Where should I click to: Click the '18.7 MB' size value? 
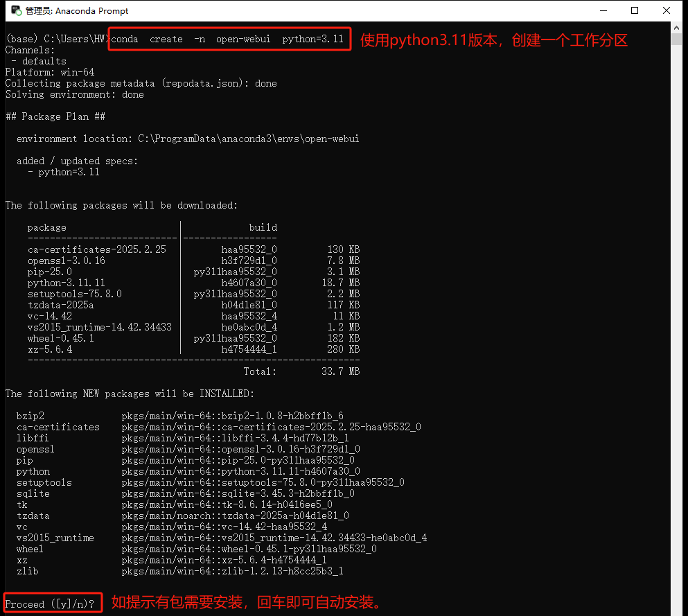(x=341, y=283)
